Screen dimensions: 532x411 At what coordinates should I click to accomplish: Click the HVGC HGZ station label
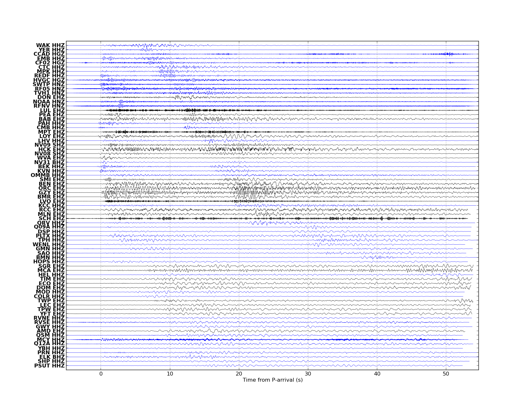tap(49, 80)
